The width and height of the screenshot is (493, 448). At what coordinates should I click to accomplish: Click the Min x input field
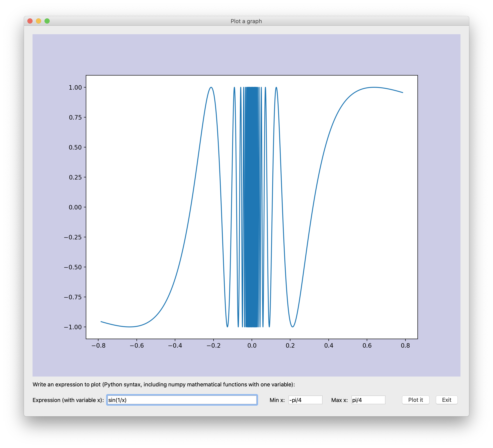(305, 400)
